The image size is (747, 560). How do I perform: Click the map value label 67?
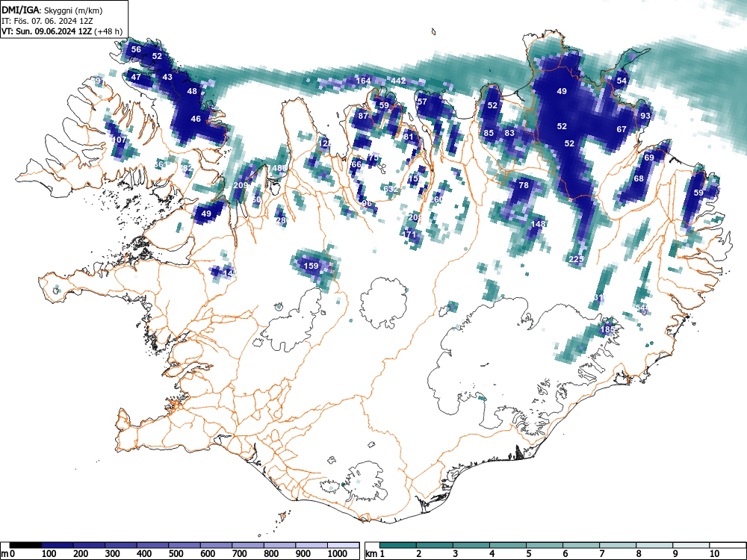tap(622, 129)
